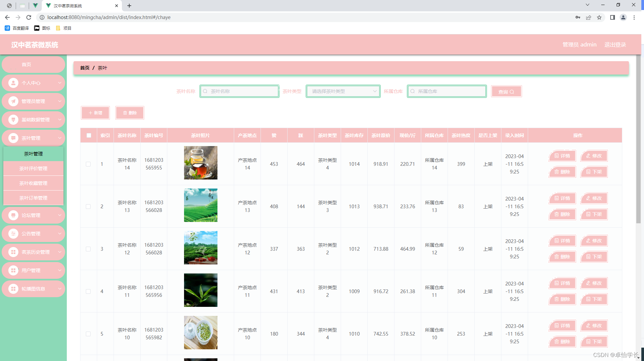
Task: Open the 茶叶评价管理 submenu item
Action: click(33, 168)
